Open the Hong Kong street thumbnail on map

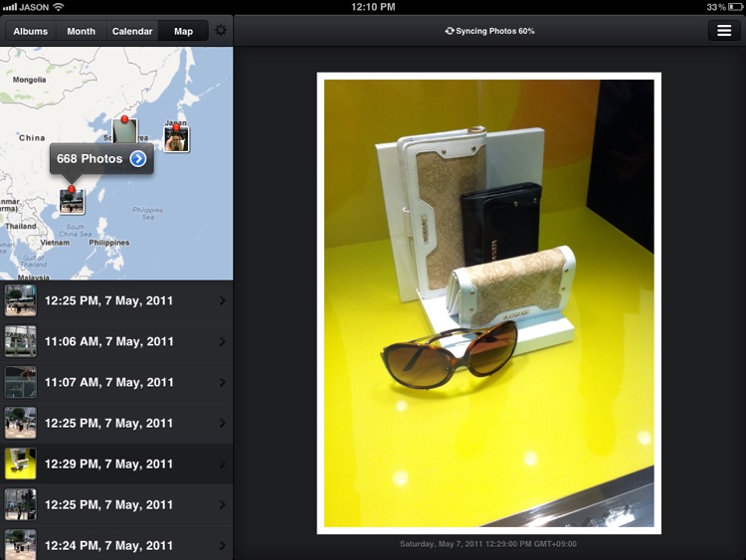point(72,201)
